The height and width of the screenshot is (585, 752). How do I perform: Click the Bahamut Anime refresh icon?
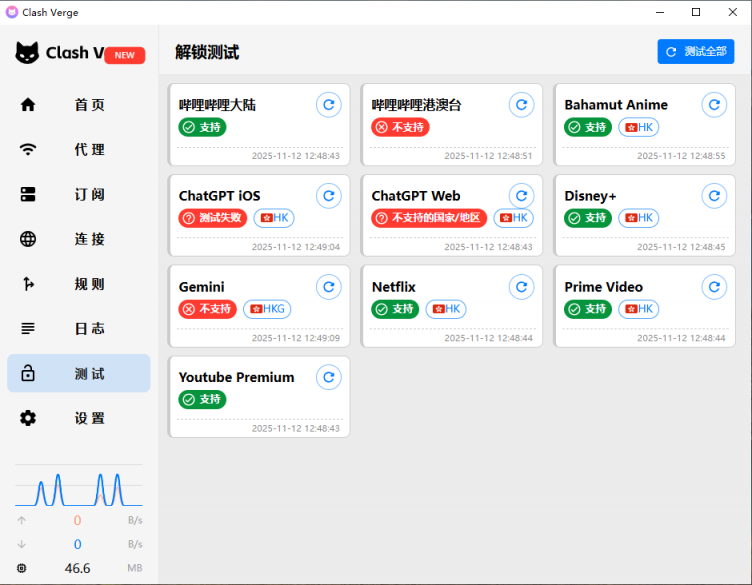tap(714, 105)
